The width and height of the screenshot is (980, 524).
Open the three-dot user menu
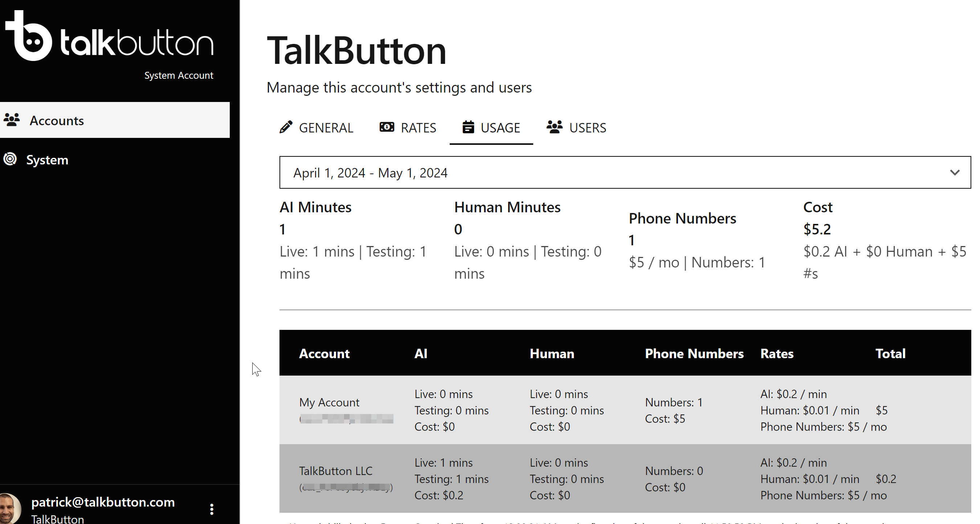(x=212, y=509)
